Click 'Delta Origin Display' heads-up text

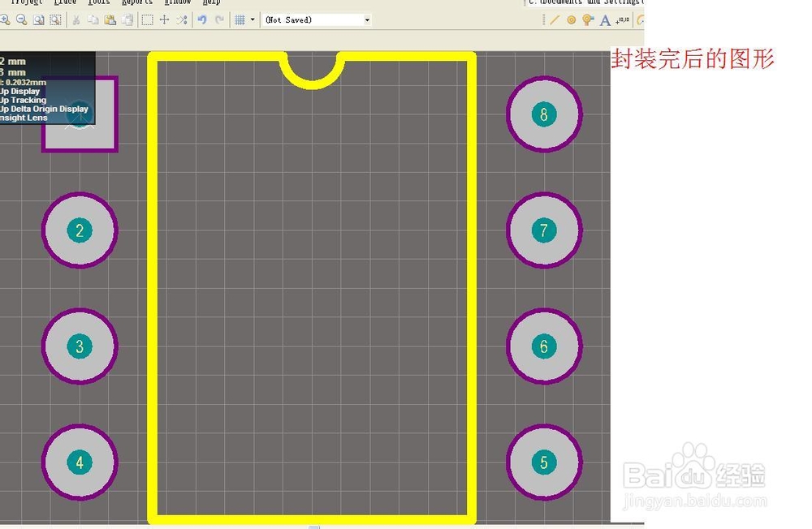pos(50,110)
